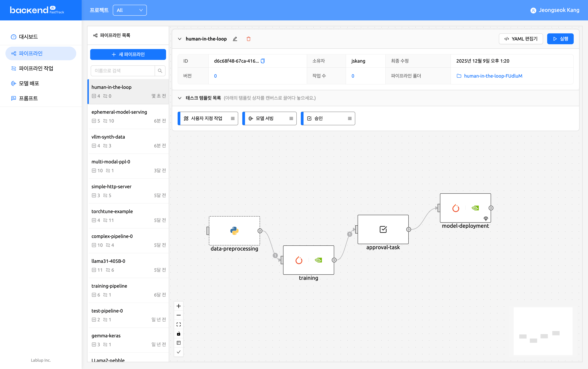
Task: Click the 새 파이프라인 button
Action: point(128,54)
